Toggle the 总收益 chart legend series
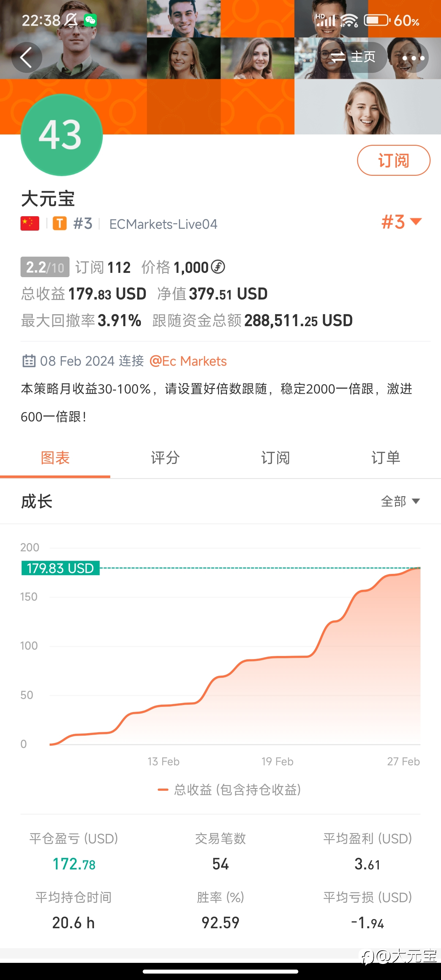 (x=229, y=790)
